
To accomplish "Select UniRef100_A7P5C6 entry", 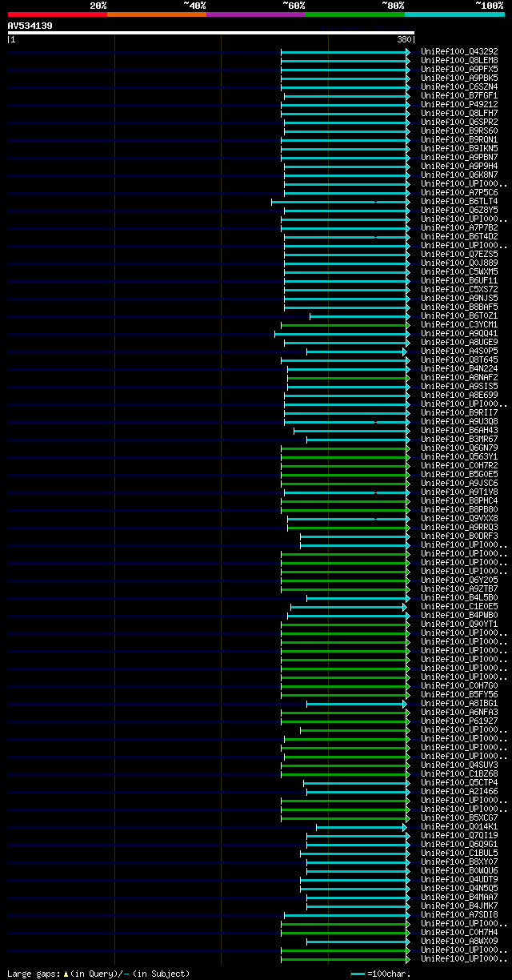I will tap(459, 192).
